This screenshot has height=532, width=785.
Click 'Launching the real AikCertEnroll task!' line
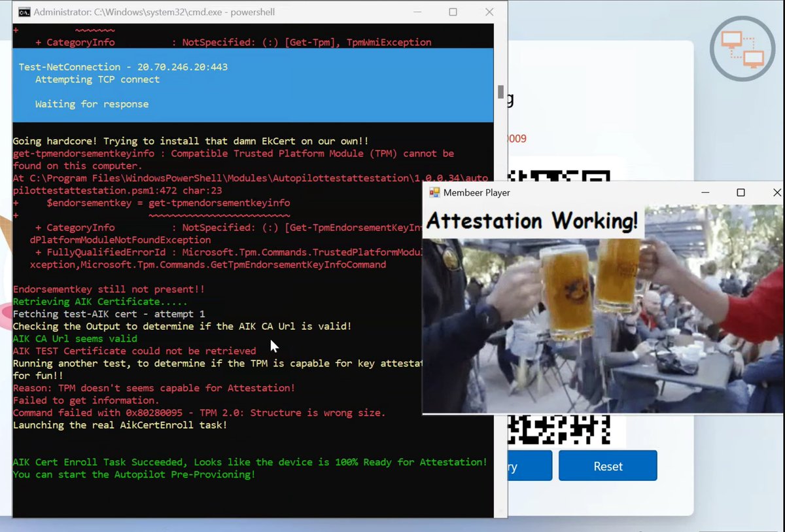120,425
